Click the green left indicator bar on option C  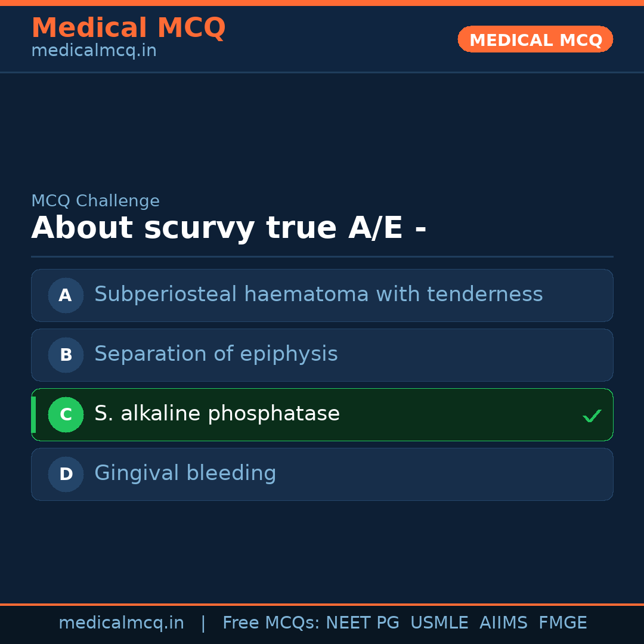coord(33,414)
